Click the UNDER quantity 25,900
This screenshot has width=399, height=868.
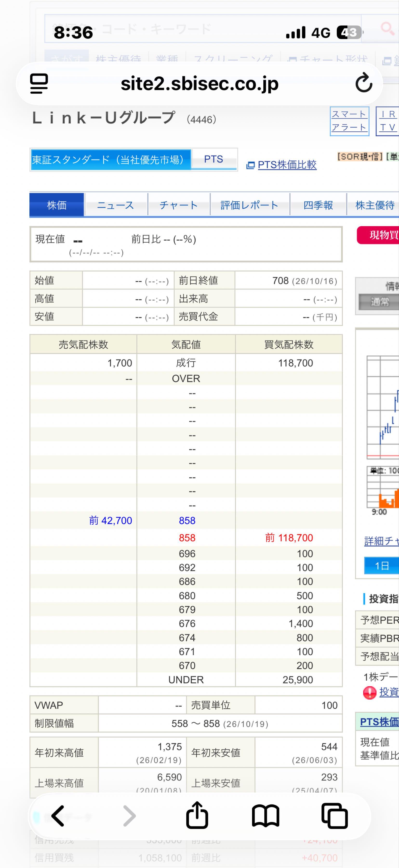tap(298, 680)
